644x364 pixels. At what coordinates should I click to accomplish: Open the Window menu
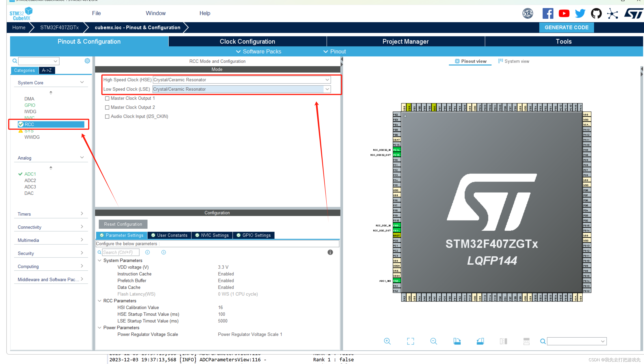tap(155, 13)
